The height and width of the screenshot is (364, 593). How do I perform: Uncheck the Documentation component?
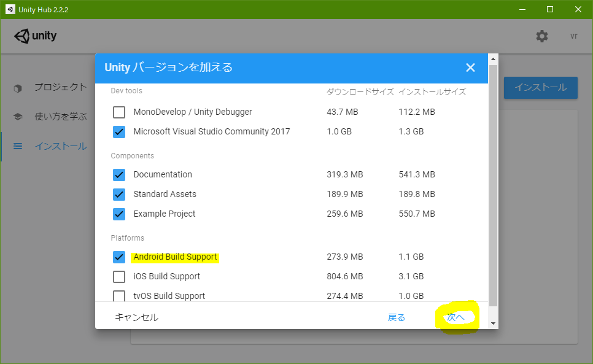click(119, 174)
